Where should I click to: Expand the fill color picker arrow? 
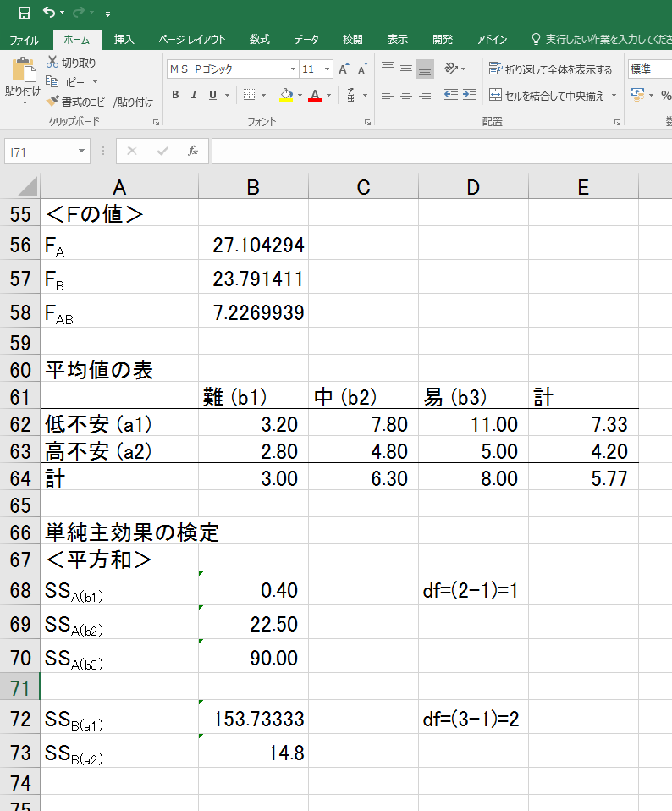(x=300, y=95)
